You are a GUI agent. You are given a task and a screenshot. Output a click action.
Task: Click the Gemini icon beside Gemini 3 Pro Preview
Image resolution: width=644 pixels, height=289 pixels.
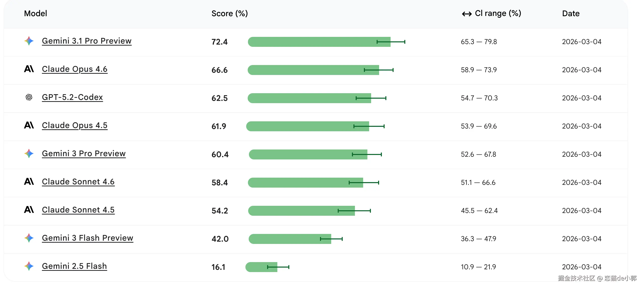click(x=29, y=154)
